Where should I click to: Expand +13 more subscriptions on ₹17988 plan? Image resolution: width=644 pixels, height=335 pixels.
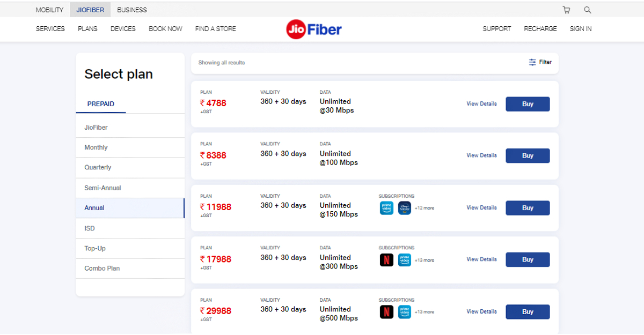coord(423,260)
